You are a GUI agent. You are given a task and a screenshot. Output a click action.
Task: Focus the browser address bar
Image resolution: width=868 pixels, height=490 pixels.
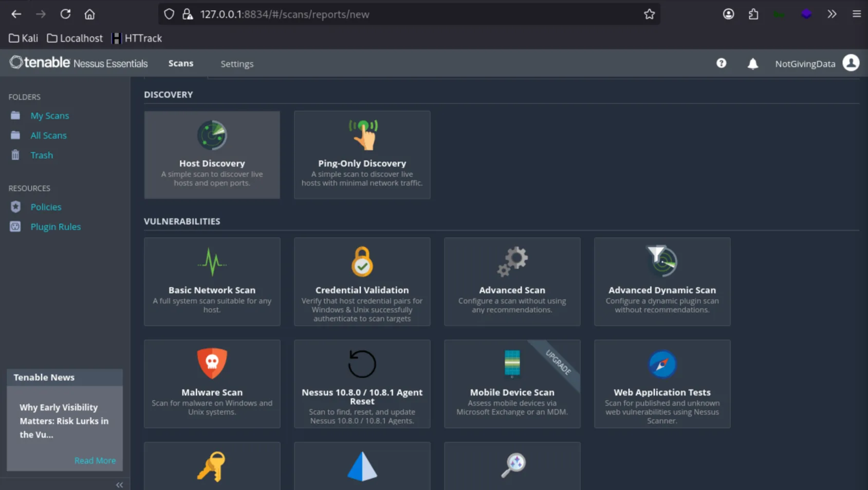pos(409,14)
